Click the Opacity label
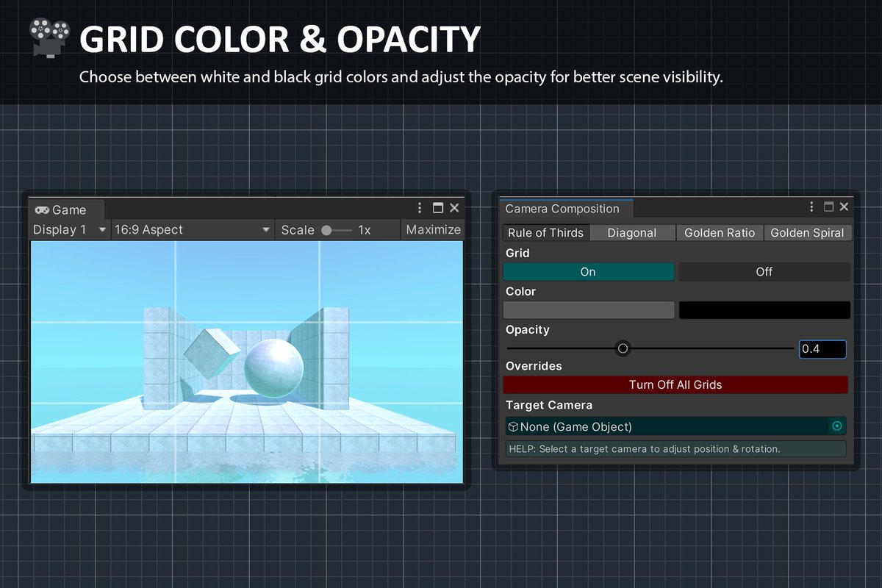 [528, 329]
